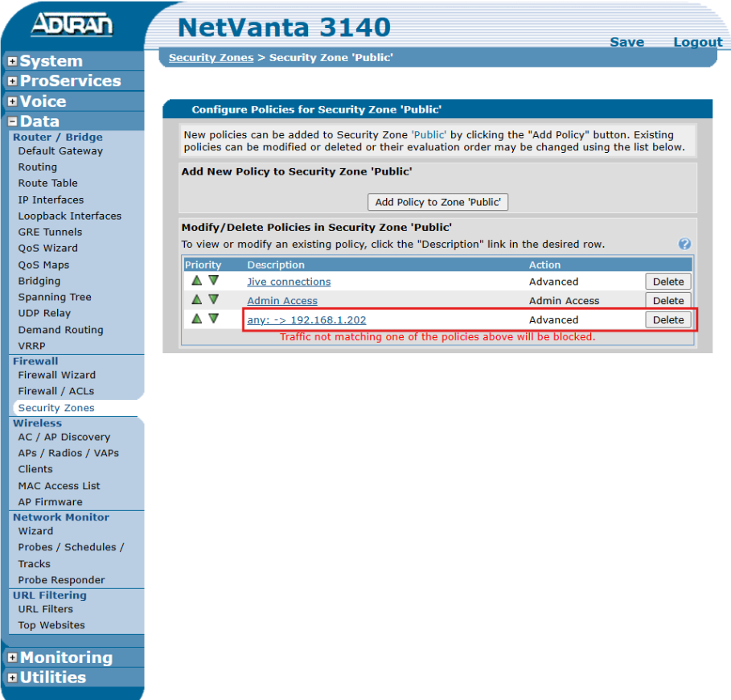Open VRRP page

pyautogui.click(x=31, y=346)
